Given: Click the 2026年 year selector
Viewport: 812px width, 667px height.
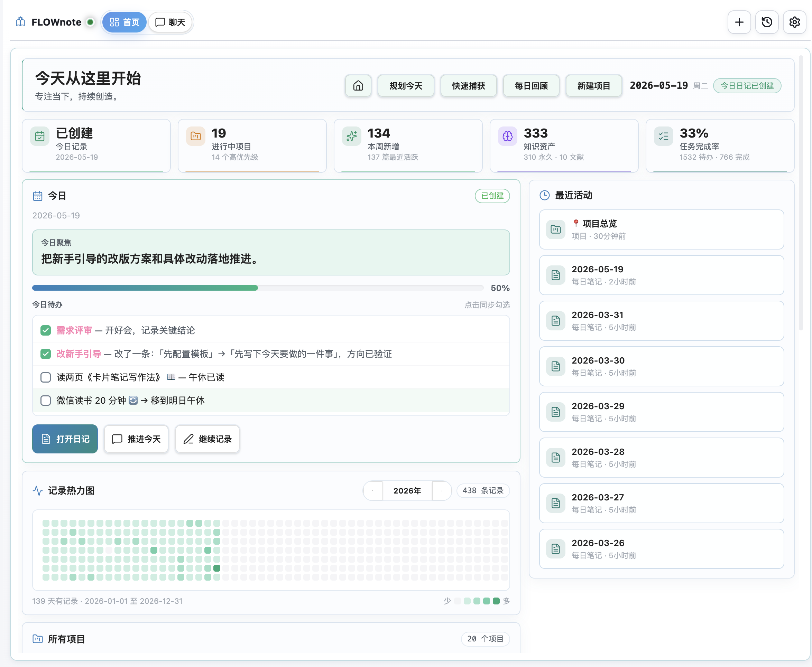Looking at the screenshot, I should point(407,491).
